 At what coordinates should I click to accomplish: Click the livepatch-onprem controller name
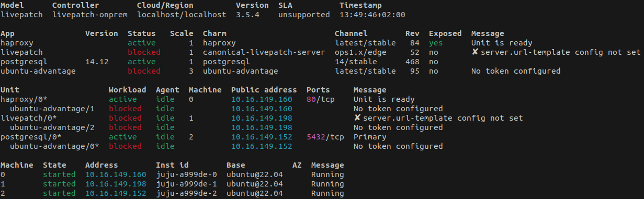[90, 15]
